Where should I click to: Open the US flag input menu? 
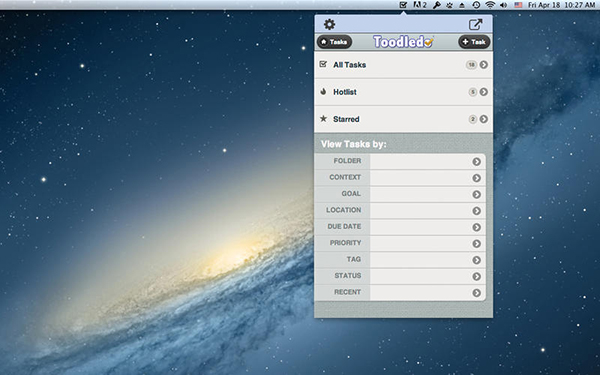518,5
